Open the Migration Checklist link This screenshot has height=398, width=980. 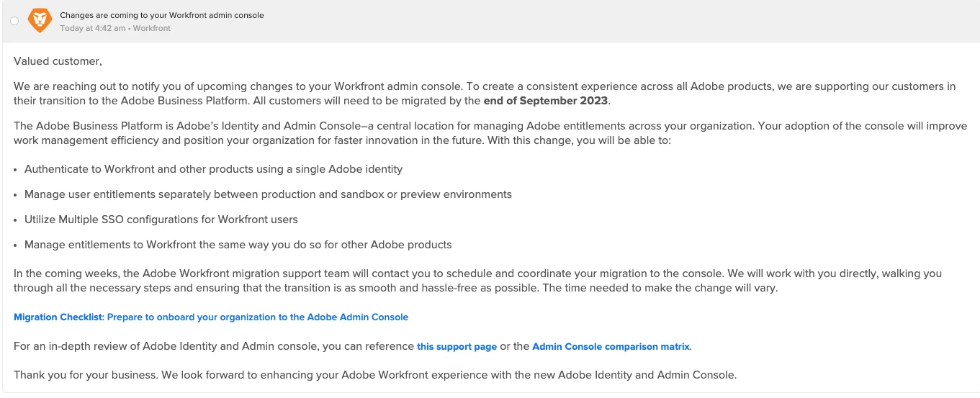tap(211, 317)
